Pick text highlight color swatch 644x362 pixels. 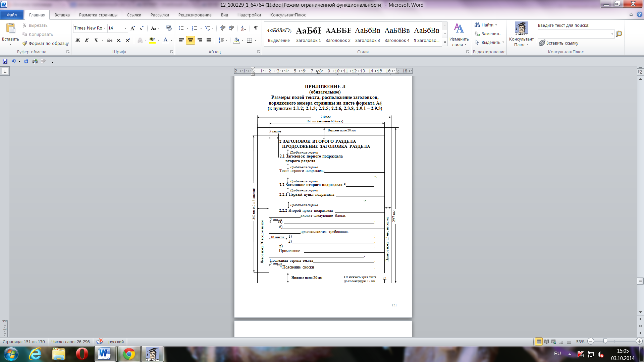click(x=152, y=40)
